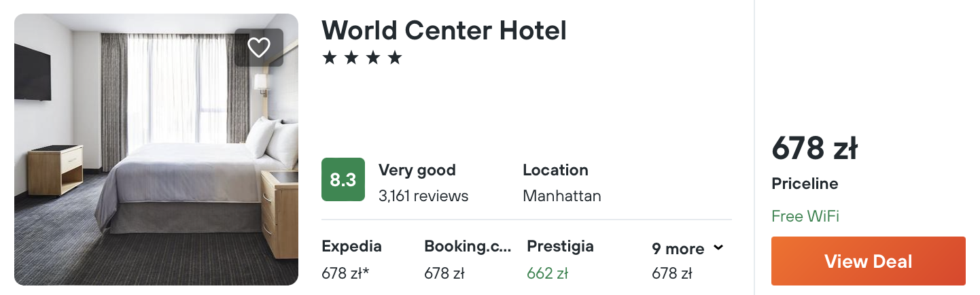
Task: Save hotel with the heart icon
Action: point(259,48)
